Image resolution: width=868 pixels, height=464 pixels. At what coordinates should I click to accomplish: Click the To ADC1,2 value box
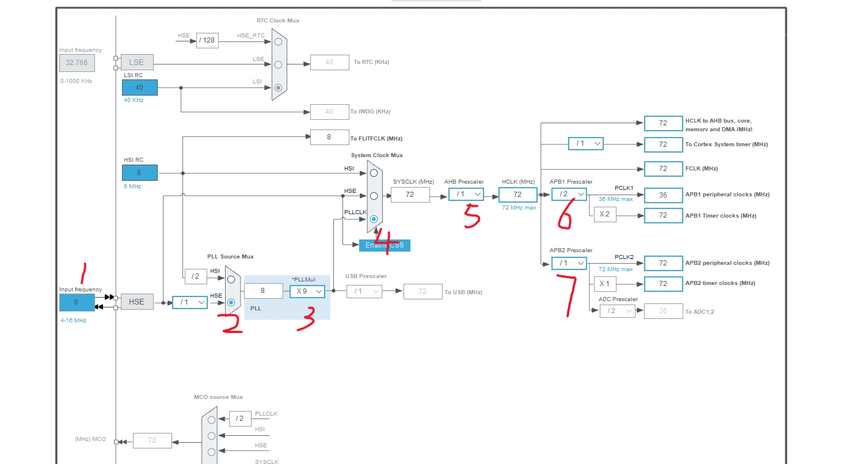[x=663, y=311]
